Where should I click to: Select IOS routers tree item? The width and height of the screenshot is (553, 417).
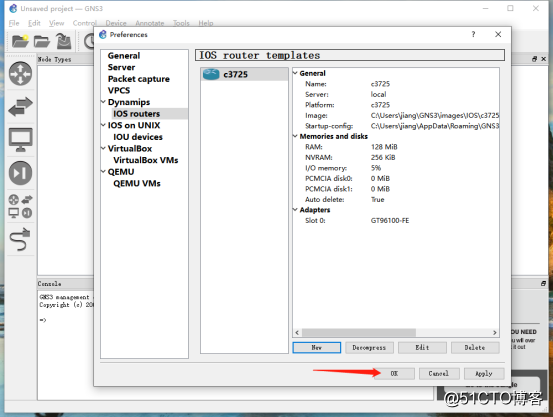pos(136,114)
